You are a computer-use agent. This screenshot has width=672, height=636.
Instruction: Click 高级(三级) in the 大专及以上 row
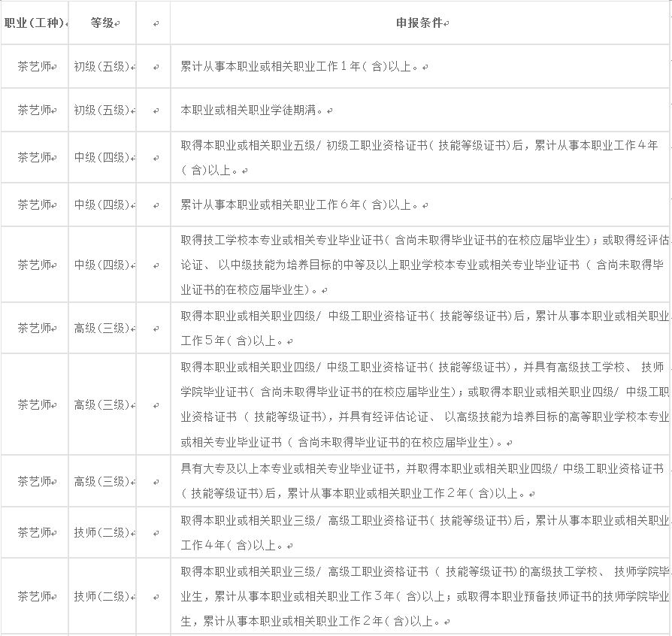click(x=102, y=481)
